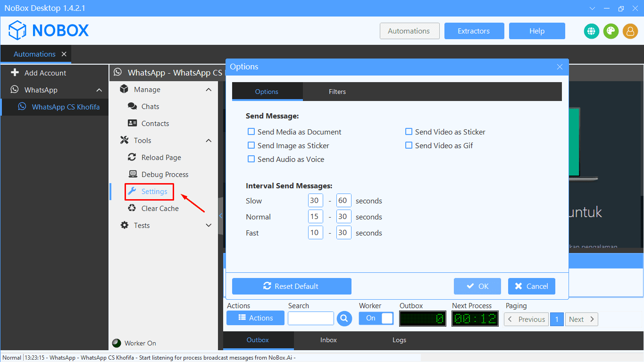Enable Send Media as Document checkbox

click(251, 132)
